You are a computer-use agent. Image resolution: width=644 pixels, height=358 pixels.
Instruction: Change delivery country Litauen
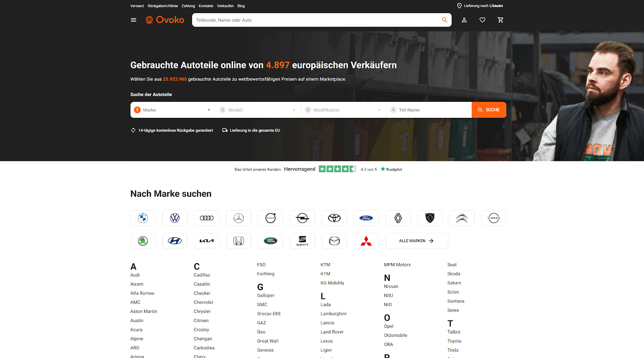496,6
